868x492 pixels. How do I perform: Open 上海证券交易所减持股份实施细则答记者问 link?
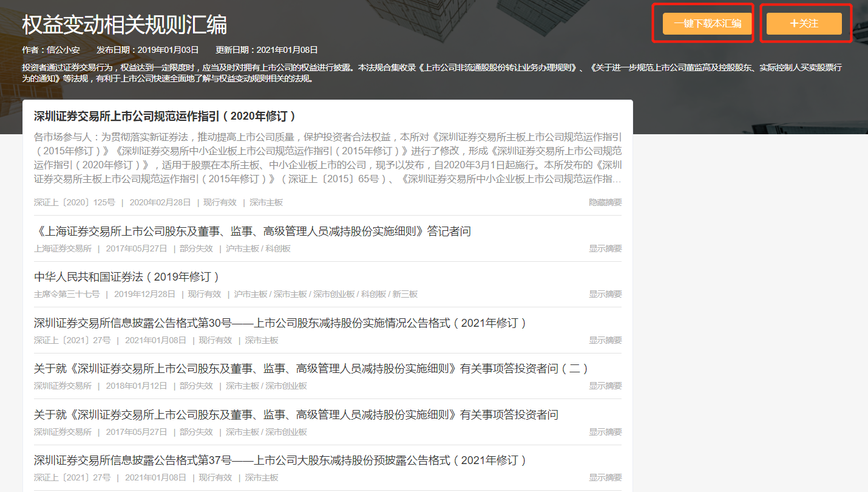pos(253,231)
